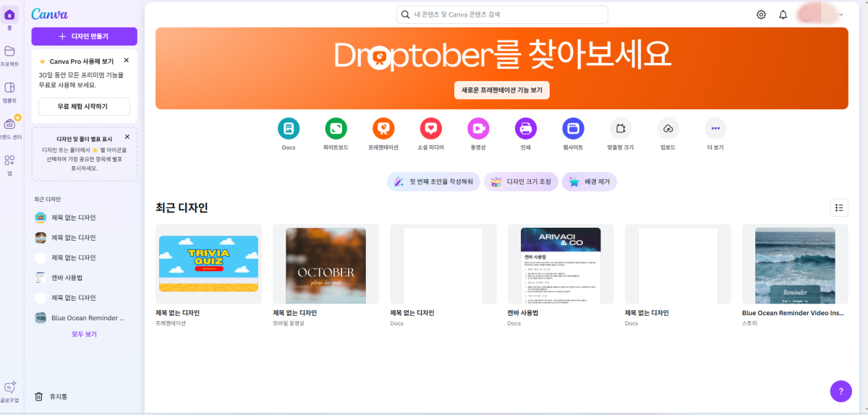
Task: Click the 디자인 만들기 button
Action: click(84, 36)
